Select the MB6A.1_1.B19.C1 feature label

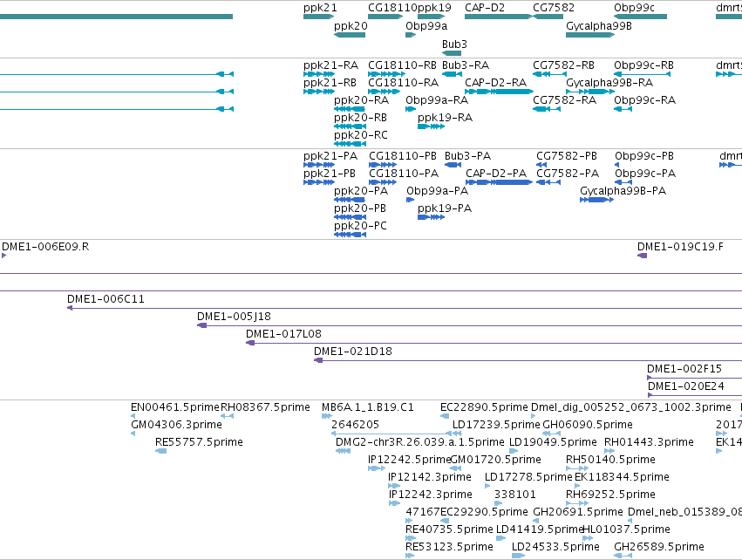click(x=368, y=407)
